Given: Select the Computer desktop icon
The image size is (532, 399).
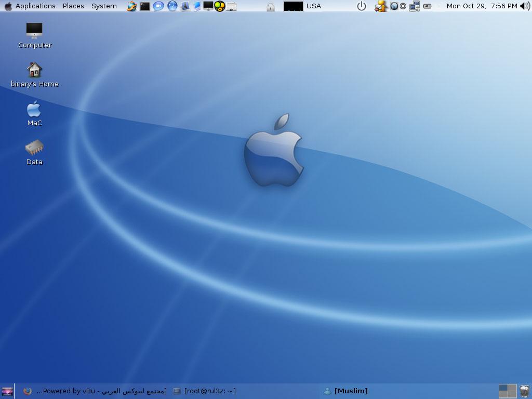Looking at the screenshot, I should (x=35, y=36).
